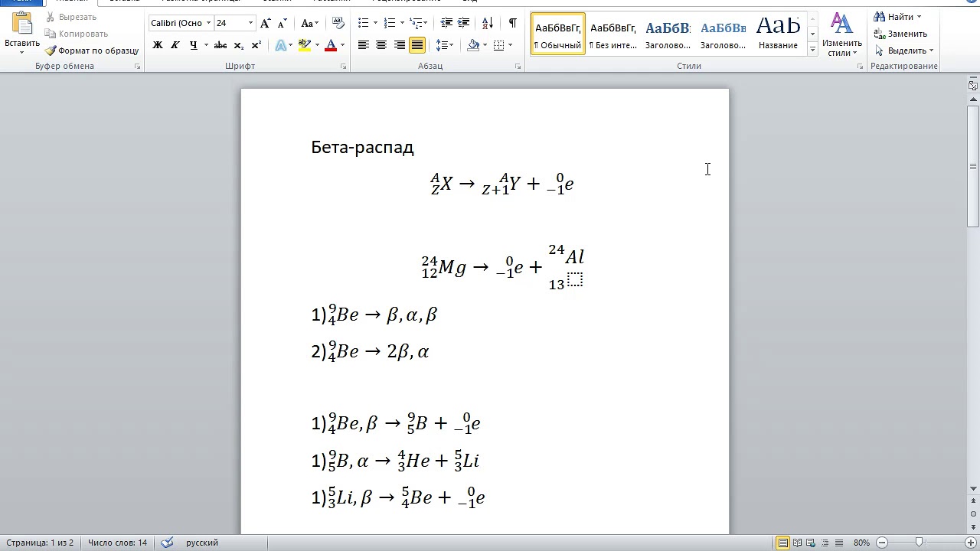
Task: Apply yellow text highlight
Action: (x=305, y=45)
